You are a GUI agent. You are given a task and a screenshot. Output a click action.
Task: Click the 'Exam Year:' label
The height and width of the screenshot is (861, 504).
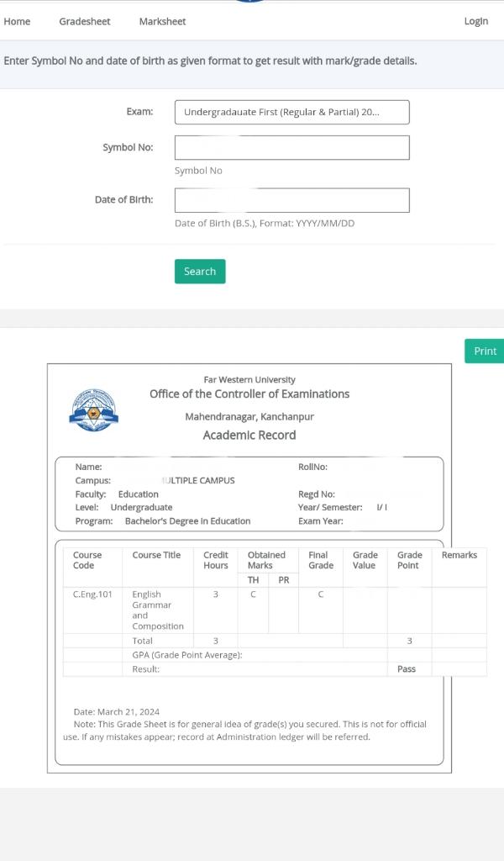tap(321, 521)
